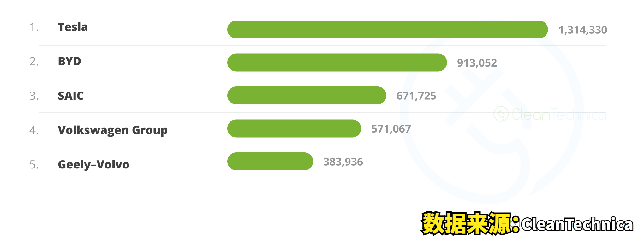Select the SAIC green bar
This screenshot has width=644, height=248.
click(x=307, y=95)
